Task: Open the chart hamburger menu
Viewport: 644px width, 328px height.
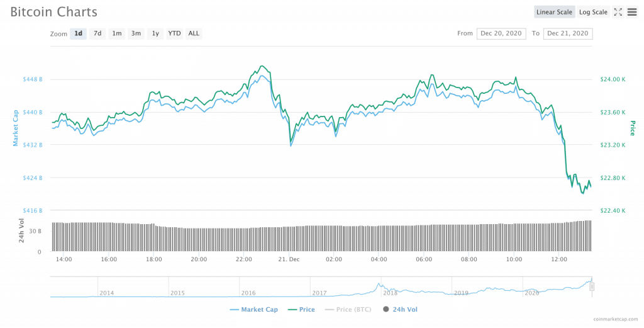Action: (x=631, y=12)
